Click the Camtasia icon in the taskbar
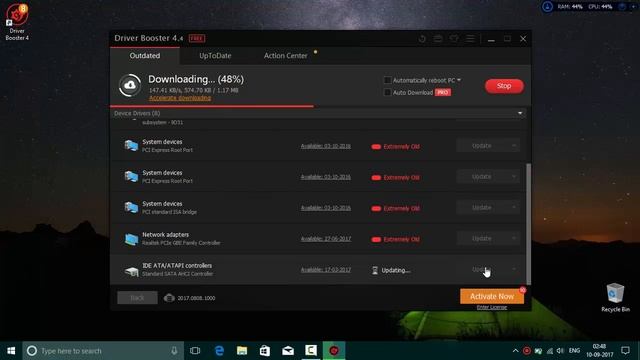Viewport: 640px width, 360px height. point(311,351)
